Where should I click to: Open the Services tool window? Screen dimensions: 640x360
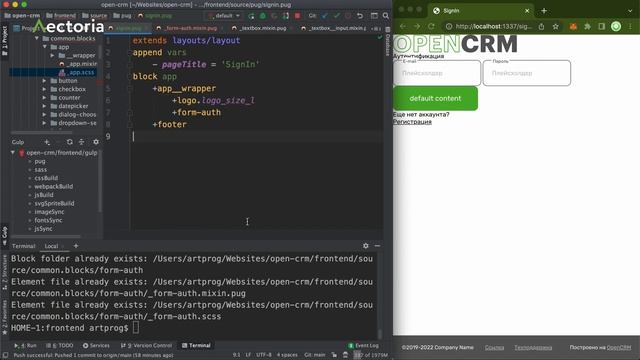pos(96,345)
